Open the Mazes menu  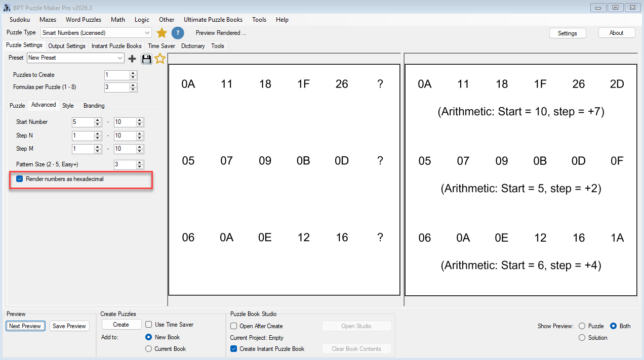48,20
